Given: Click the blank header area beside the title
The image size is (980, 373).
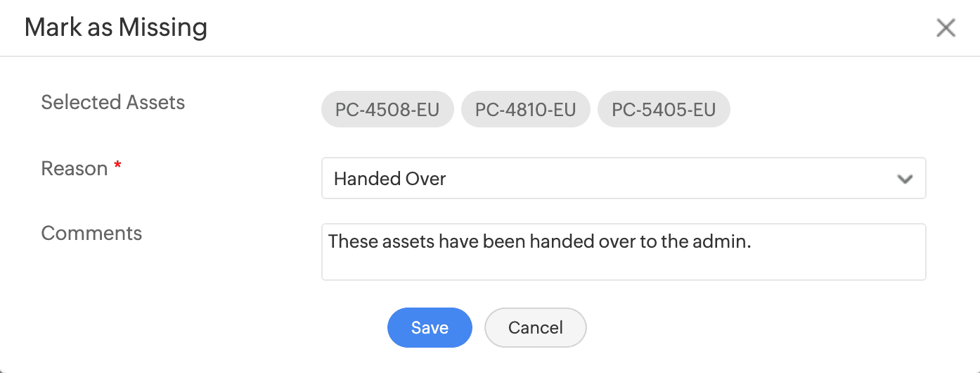Looking at the screenshot, I should click(562, 28).
